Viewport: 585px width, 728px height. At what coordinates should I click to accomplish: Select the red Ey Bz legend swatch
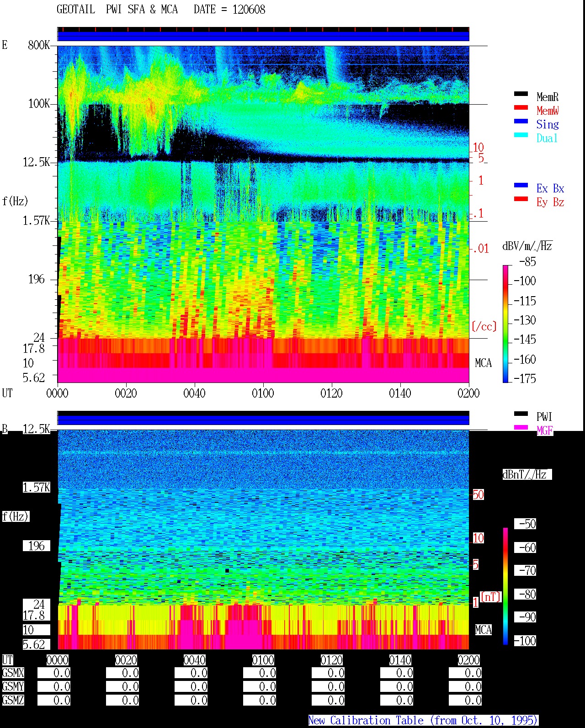click(x=521, y=199)
